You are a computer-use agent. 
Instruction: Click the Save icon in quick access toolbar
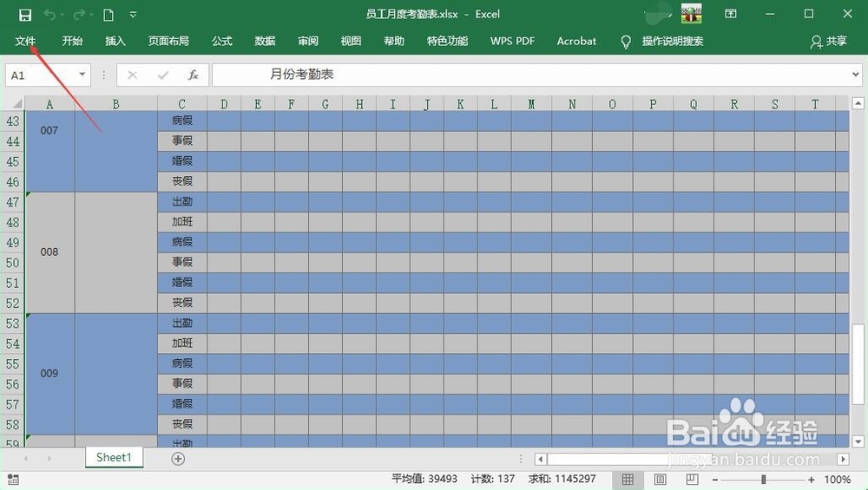(x=25, y=15)
